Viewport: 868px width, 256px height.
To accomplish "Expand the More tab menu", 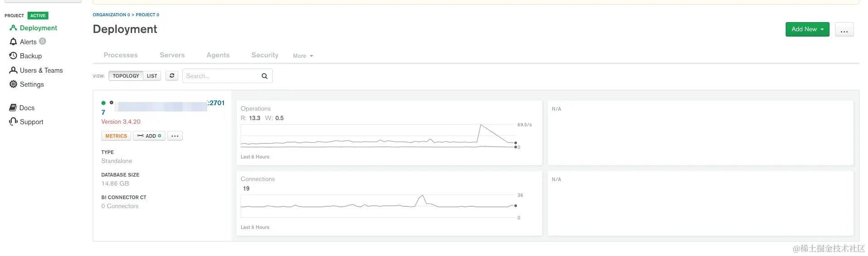I will point(303,56).
